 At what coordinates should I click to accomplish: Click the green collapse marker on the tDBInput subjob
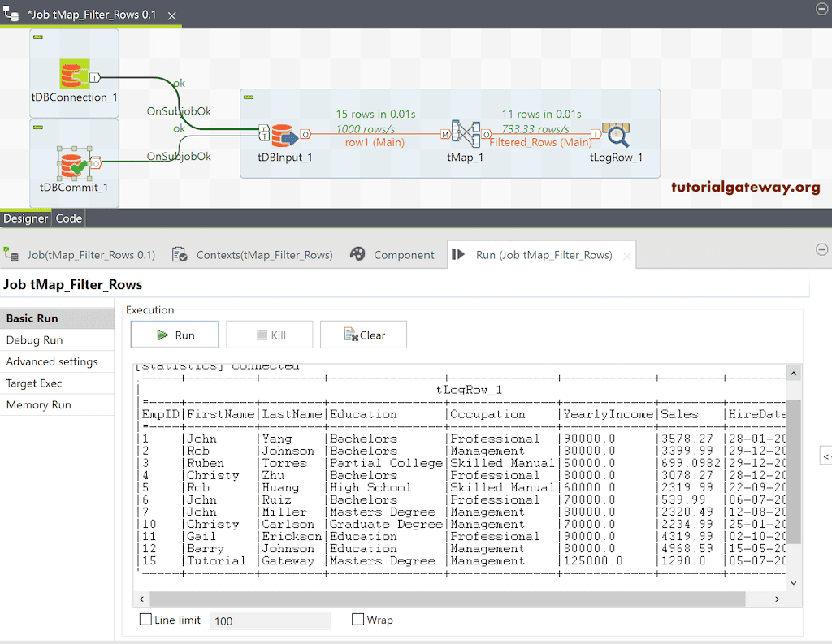pyautogui.click(x=248, y=95)
